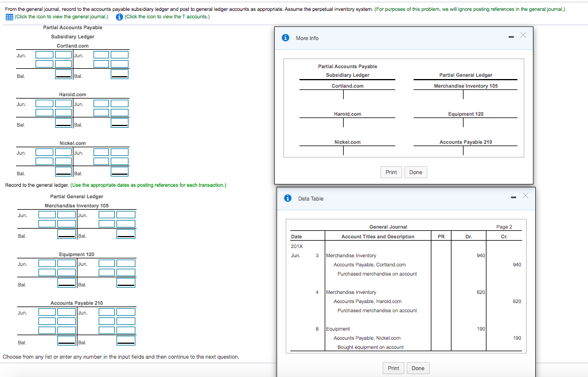Click 'Equipment 120' in More Info dialog
Viewport: 588px width, 377px height.
pyautogui.click(x=465, y=114)
